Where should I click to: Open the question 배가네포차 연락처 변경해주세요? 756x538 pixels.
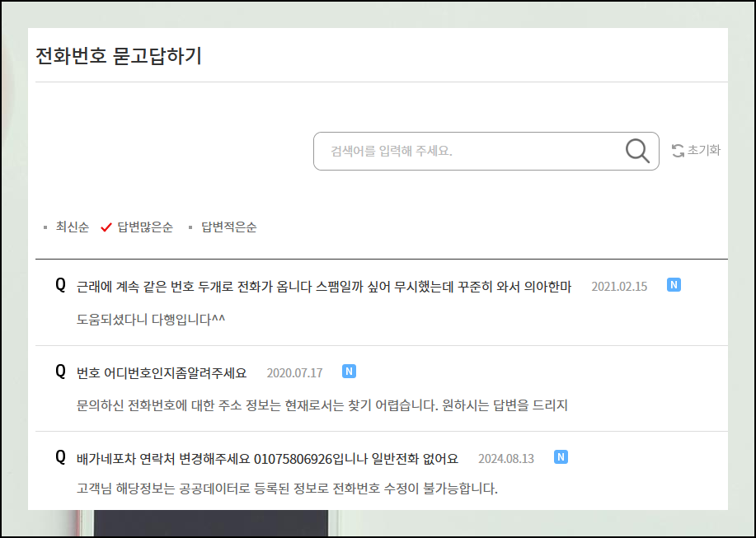pos(267,459)
